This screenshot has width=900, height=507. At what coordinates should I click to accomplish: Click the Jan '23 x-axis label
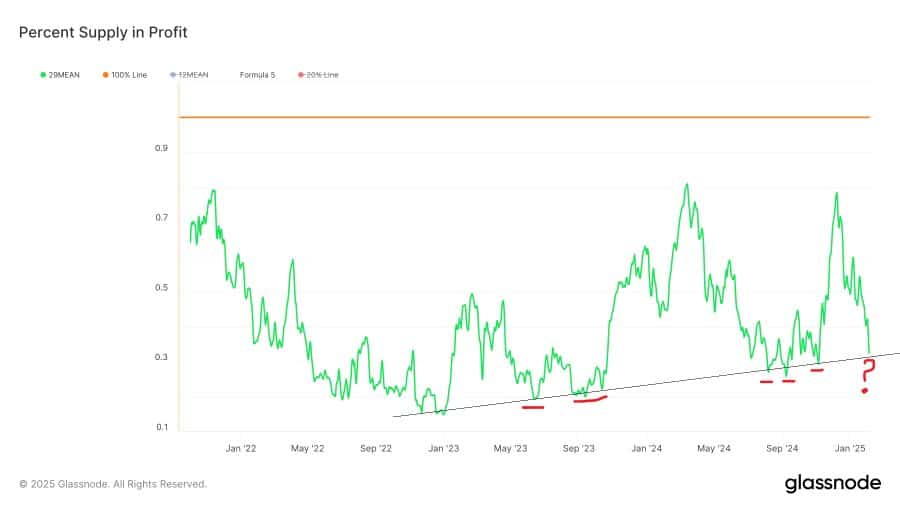(x=443, y=449)
